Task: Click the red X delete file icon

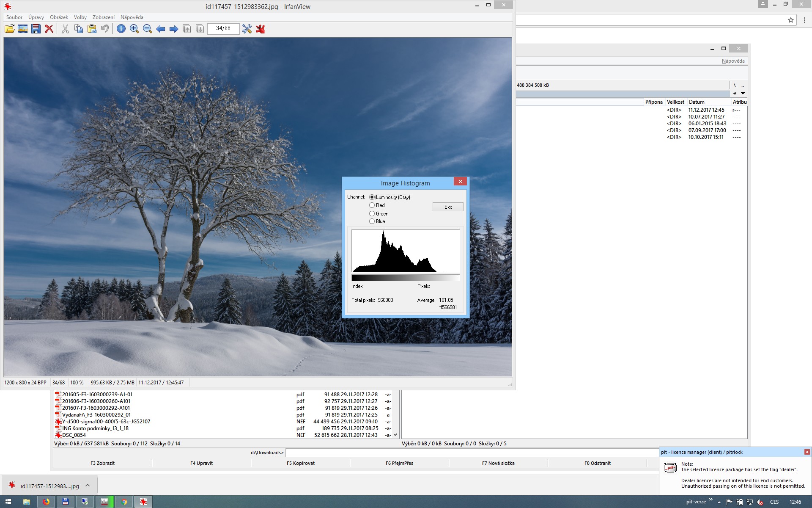Action: [49, 29]
